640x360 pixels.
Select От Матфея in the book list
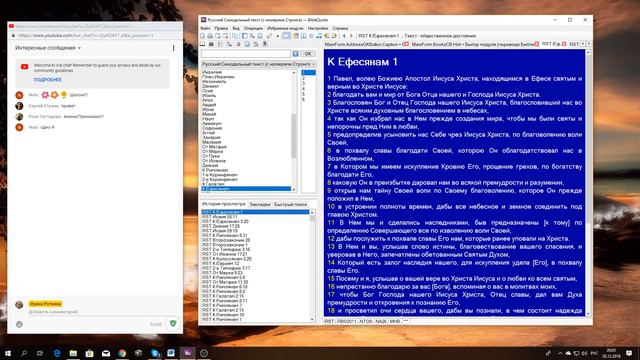pyautogui.click(x=214, y=147)
